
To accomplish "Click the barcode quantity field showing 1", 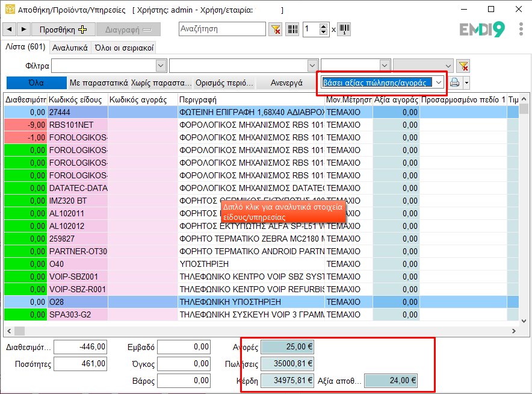I will tap(312, 29).
